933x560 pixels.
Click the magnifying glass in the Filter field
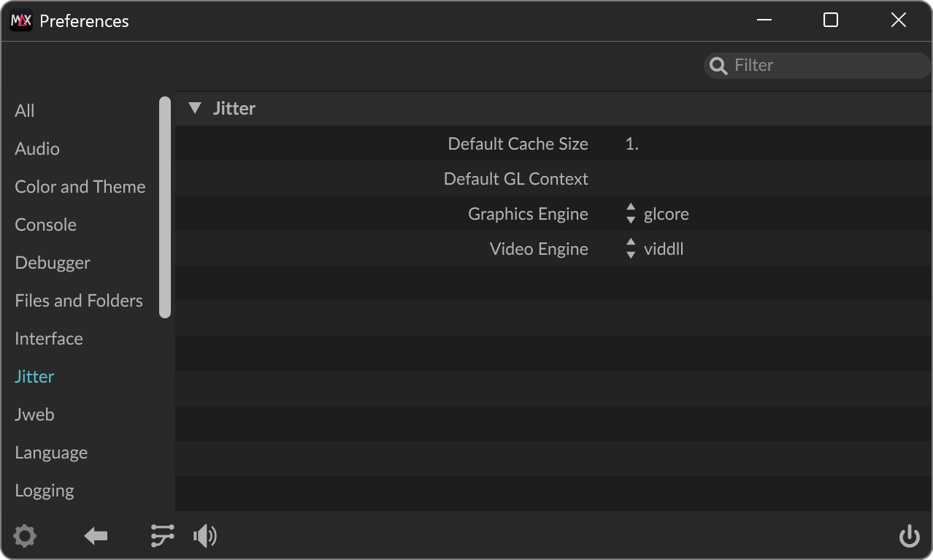(718, 65)
